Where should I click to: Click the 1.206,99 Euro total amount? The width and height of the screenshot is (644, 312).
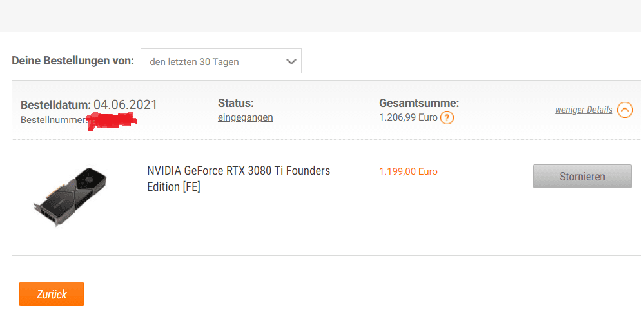pyautogui.click(x=408, y=118)
